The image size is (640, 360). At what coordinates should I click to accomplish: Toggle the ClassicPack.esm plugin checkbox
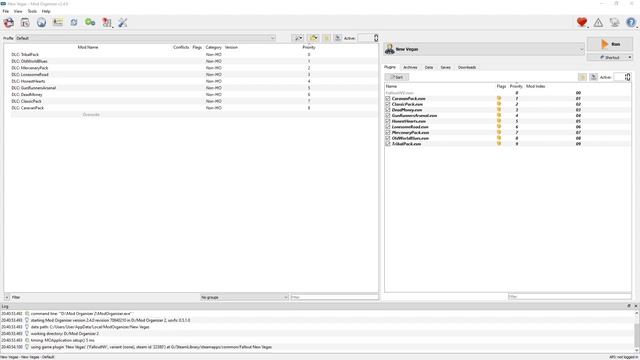388,104
